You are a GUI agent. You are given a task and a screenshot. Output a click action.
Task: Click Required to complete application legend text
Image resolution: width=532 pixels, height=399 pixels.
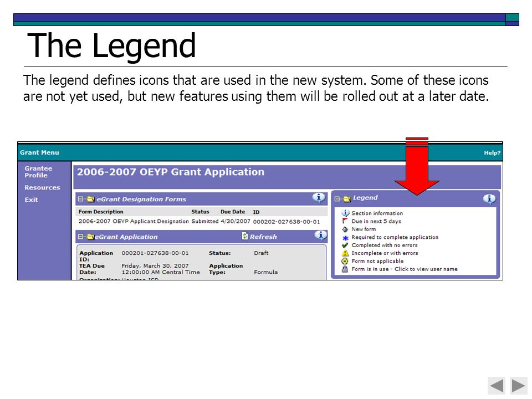point(395,237)
